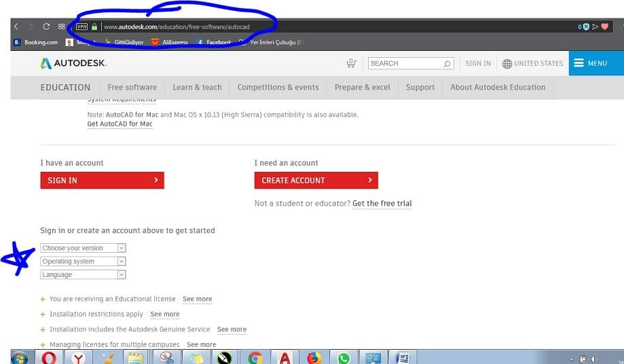This screenshot has width=624, height=364.
Task: Launch AutoCAD from the taskbar
Action: pos(285,357)
